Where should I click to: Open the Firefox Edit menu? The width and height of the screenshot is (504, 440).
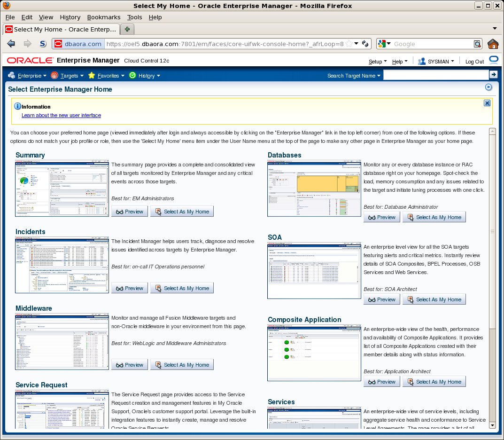click(27, 17)
